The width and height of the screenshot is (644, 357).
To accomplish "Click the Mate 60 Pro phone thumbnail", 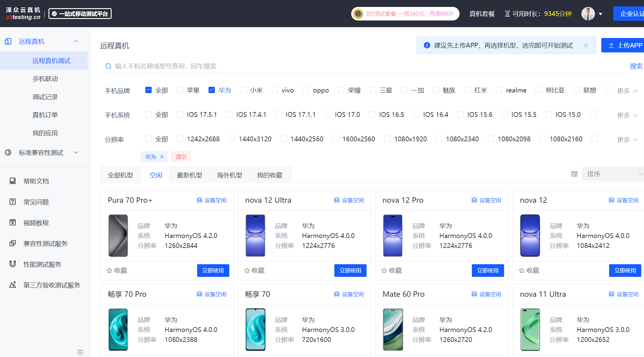I will point(393,330).
